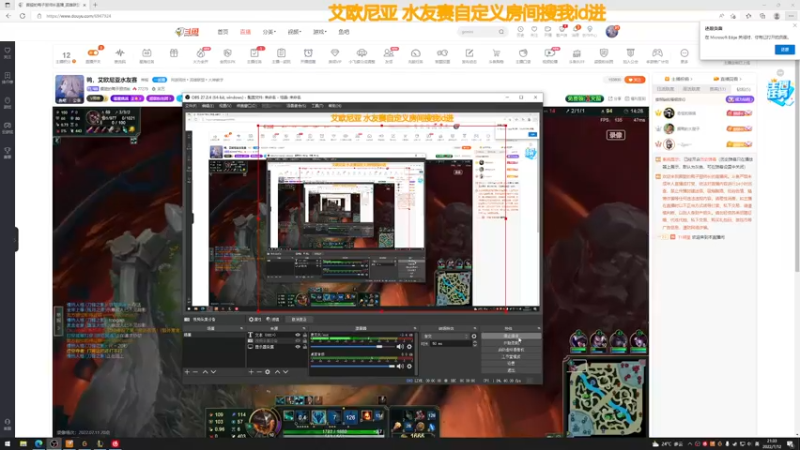Image resolution: width=800 pixels, height=450 pixels.
Task: Pop out the OBS audio mixer dock
Action: [x=414, y=329]
